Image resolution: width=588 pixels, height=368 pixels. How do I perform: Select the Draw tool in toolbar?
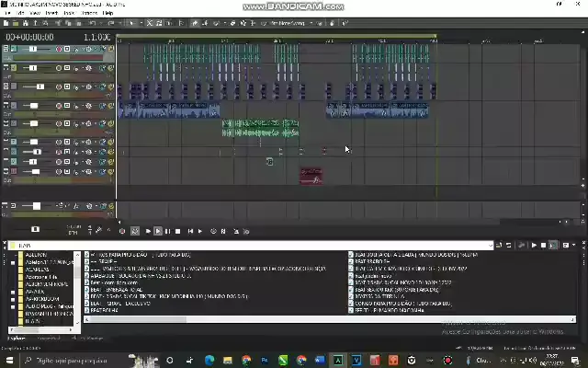195,23
